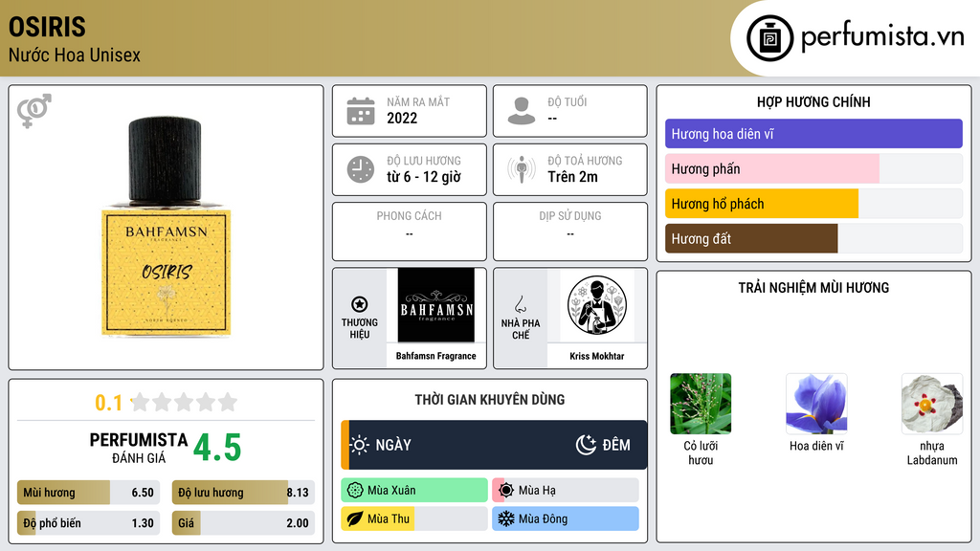This screenshot has height=551, width=980.
Task: Click the Osiris perfume bottle image
Action: click(167, 226)
